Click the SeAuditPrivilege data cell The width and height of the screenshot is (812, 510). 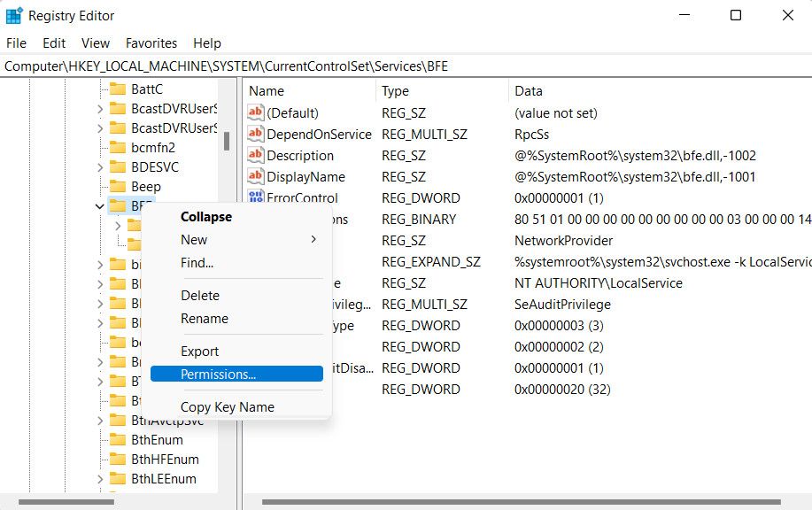click(x=562, y=304)
